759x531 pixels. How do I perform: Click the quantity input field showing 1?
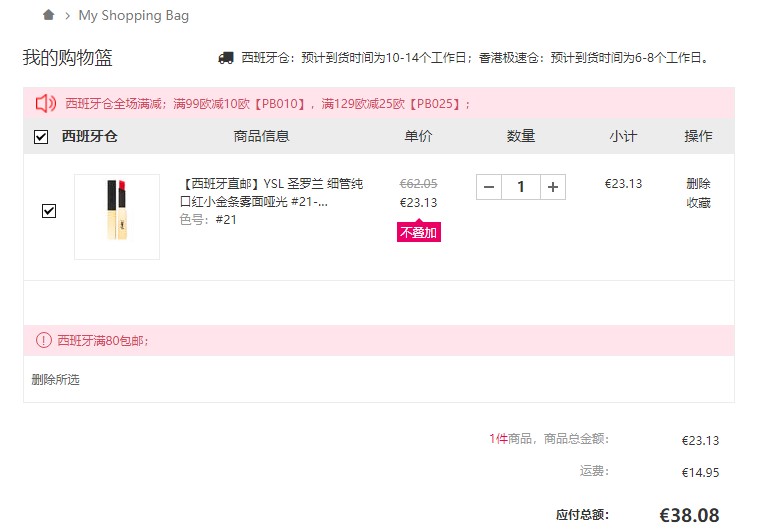[521, 187]
